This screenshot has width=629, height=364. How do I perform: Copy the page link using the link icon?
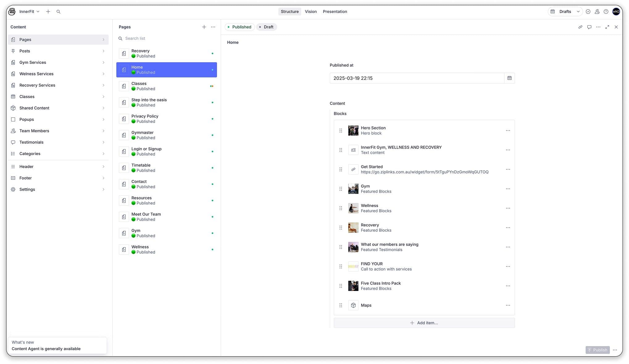(x=580, y=27)
